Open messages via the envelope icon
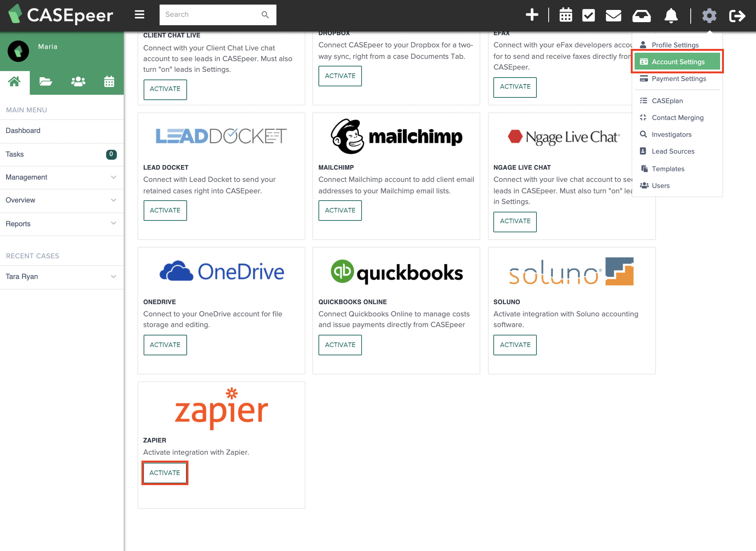This screenshot has height=551, width=756. tap(613, 16)
